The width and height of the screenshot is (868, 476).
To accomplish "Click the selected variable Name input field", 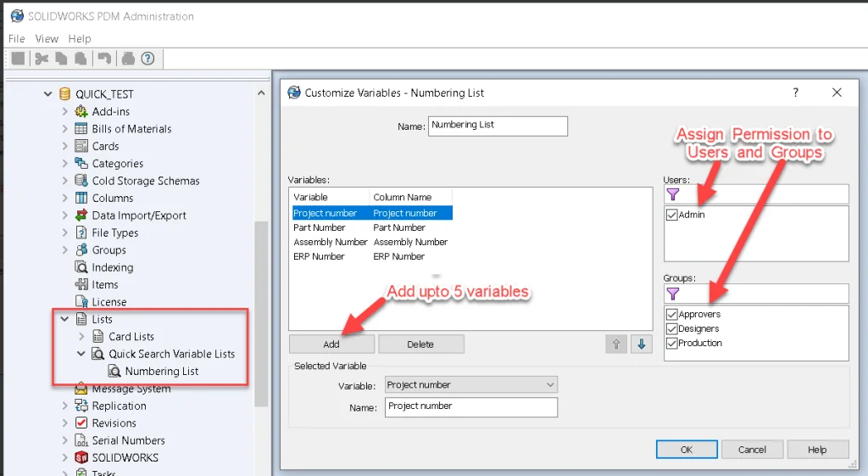I will (471, 407).
